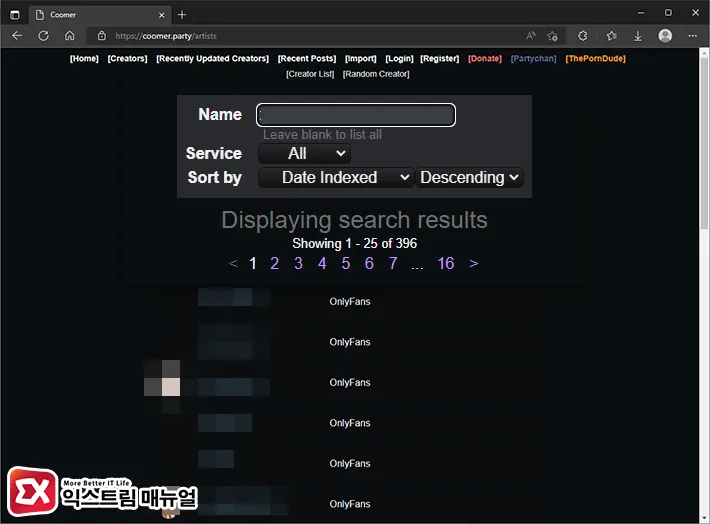Click the next page arrow in pagination
Screen dimensions: 710x524
[x=473, y=263]
